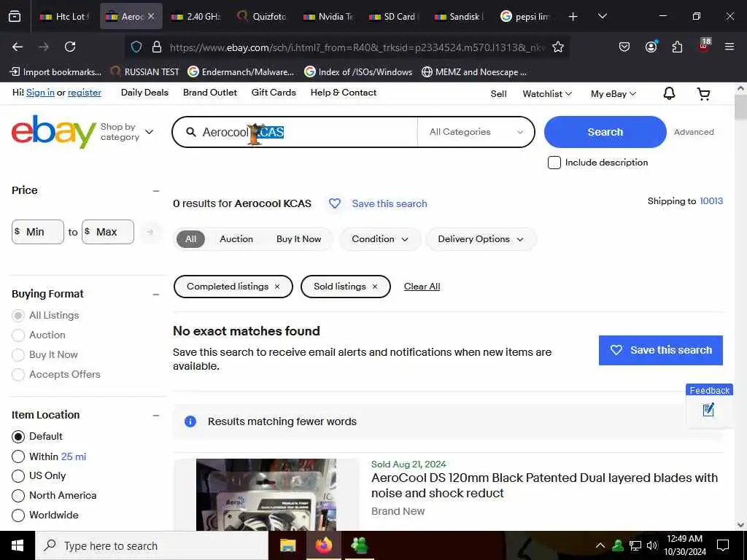Open File Explorer from the taskbar
This screenshot has width=747, height=560.
coord(287,545)
